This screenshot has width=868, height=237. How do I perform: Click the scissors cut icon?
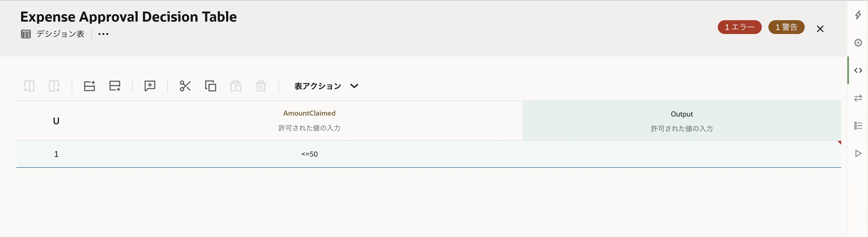tap(185, 86)
